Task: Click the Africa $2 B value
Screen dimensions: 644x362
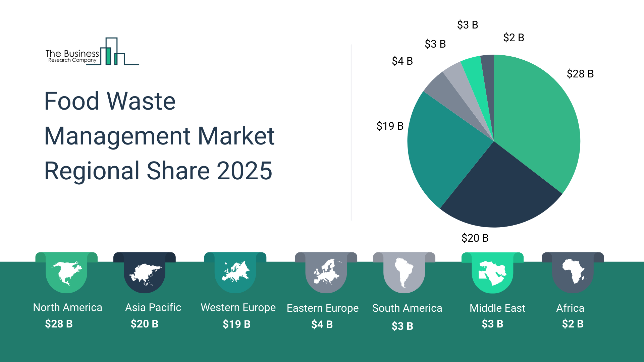Action: tap(573, 324)
